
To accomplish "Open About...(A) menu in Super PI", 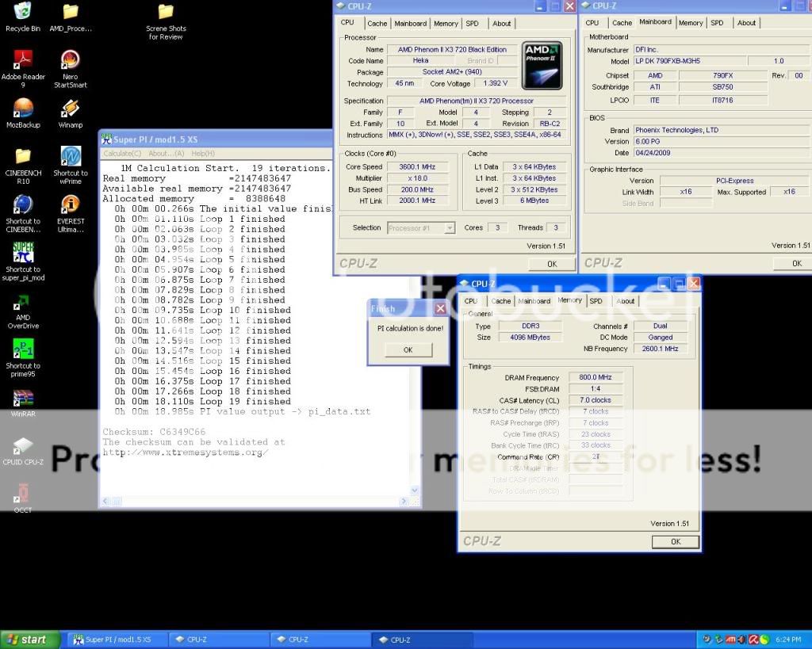I will point(167,153).
